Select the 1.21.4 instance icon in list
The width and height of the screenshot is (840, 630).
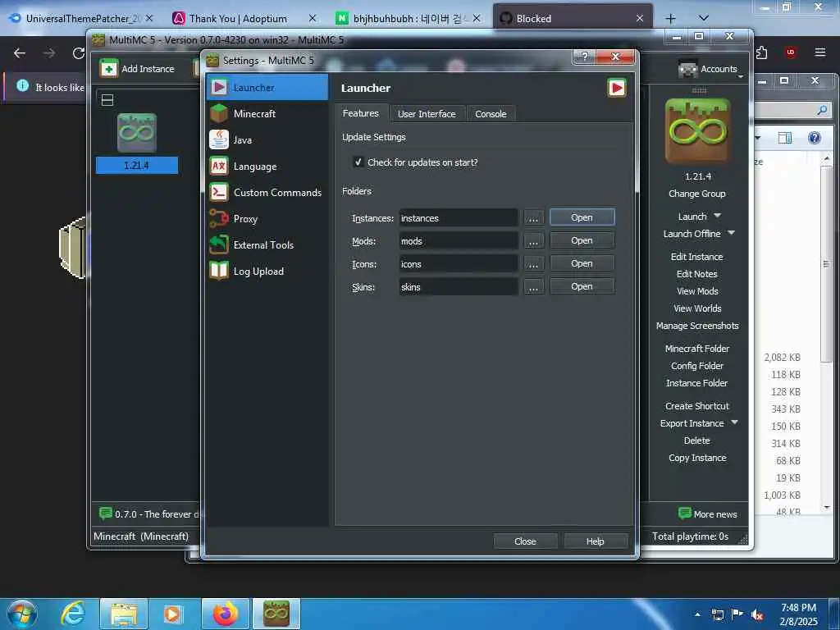click(137, 133)
